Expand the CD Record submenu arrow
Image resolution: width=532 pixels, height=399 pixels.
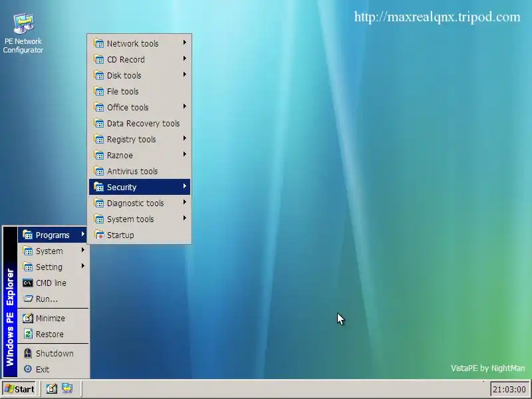pos(185,59)
